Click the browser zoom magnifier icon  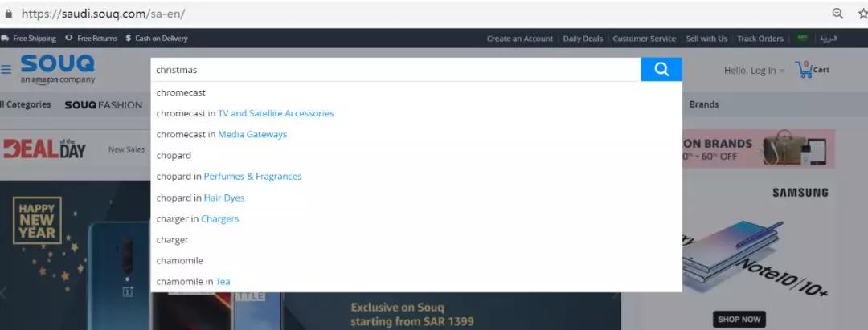[838, 14]
